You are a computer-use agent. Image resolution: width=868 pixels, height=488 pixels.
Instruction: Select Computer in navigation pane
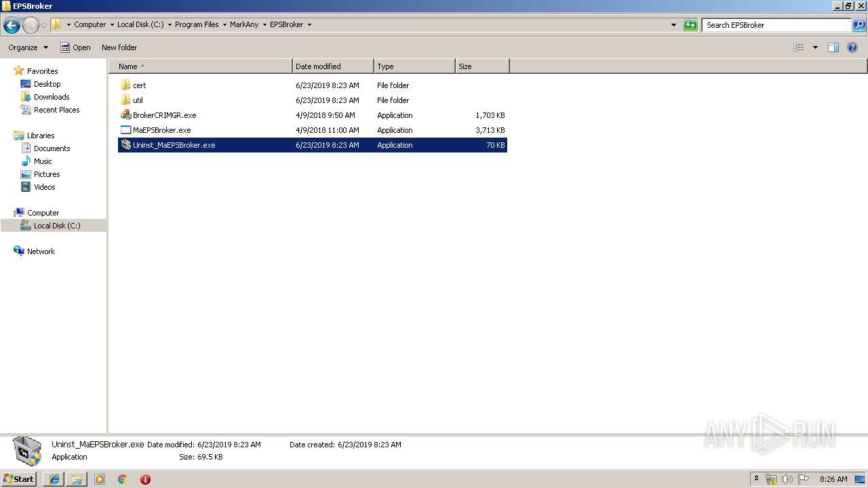[x=43, y=213]
